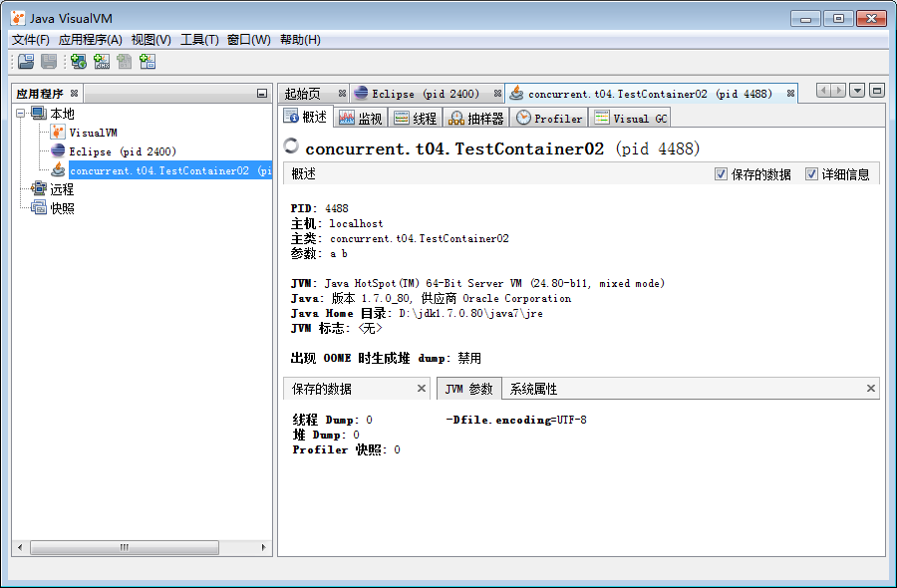The height and width of the screenshot is (588, 897).
Task: Switch to the 系统属性 tab
Action: (x=534, y=389)
